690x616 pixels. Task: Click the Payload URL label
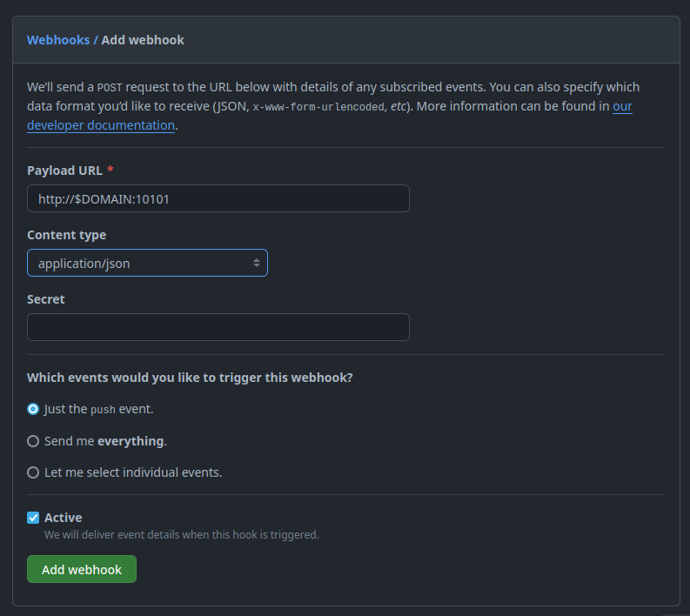click(x=64, y=171)
